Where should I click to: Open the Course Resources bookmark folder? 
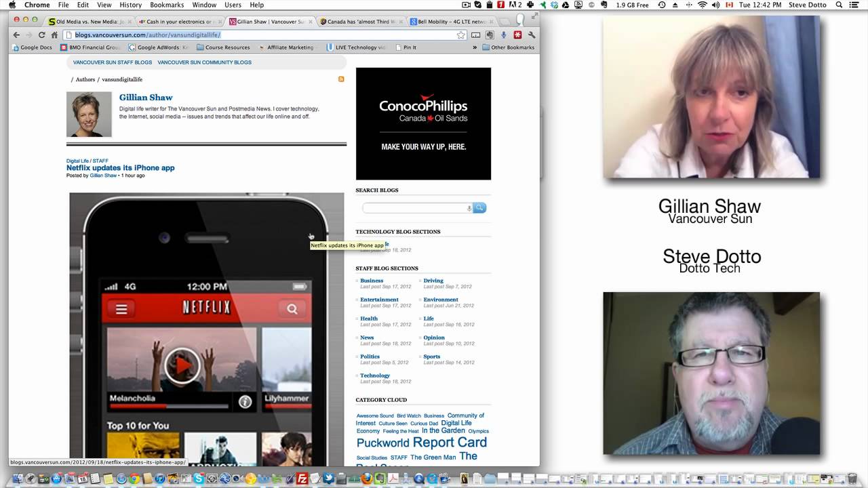223,47
